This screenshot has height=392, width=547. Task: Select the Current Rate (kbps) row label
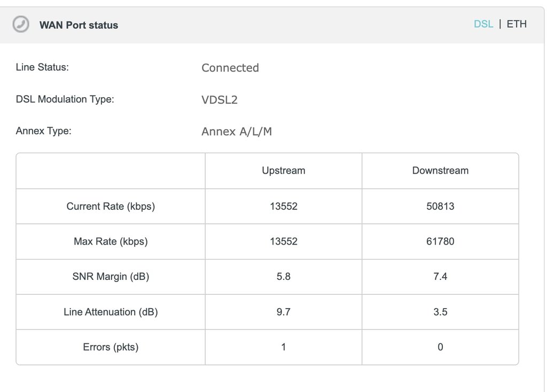pyautogui.click(x=111, y=206)
